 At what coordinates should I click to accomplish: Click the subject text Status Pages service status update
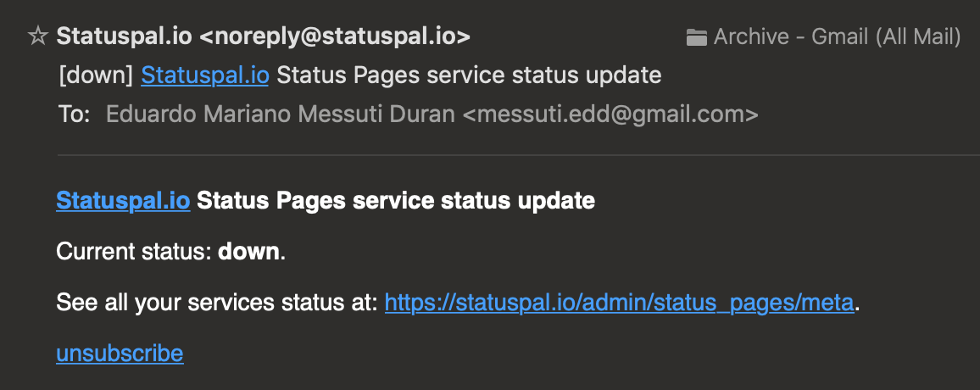click(x=469, y=75)
